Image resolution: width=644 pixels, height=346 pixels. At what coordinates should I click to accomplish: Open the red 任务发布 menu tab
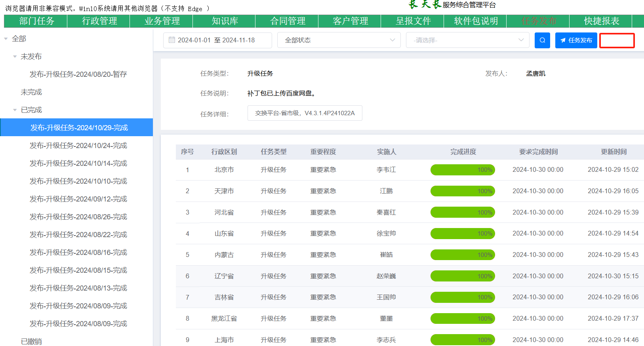pos(539,21)
